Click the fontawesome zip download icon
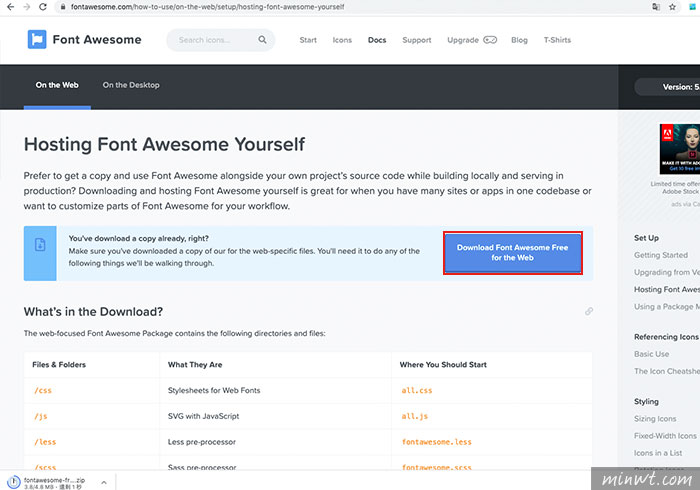 14,482
